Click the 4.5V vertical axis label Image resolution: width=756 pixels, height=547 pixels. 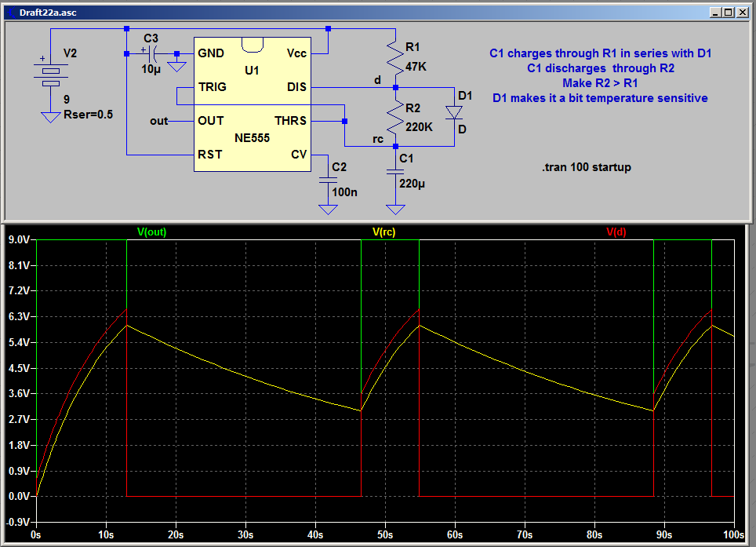[20, 368]
